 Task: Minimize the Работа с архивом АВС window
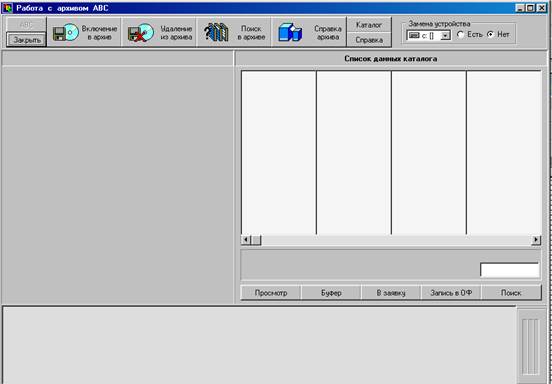pos(520,8)
